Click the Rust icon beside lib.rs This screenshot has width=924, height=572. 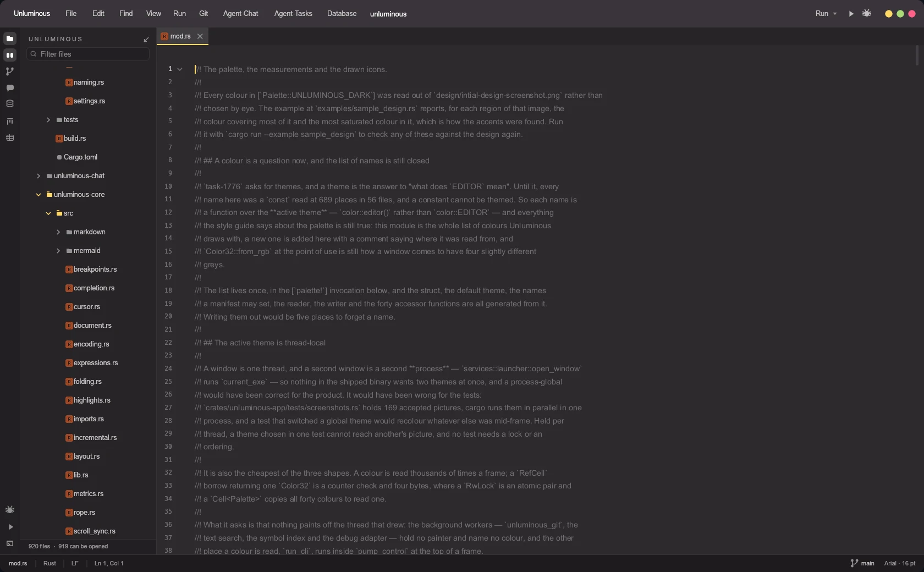click(69, 475)
